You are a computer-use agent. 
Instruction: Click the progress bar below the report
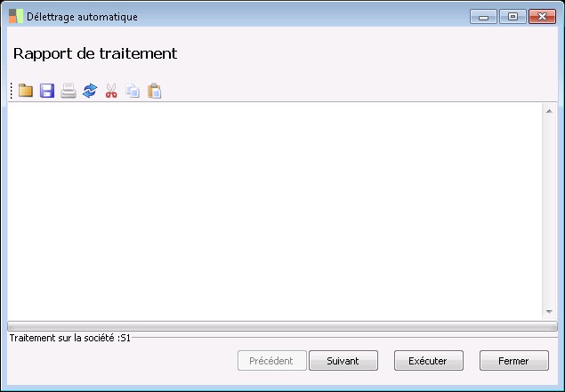pyautogui.click(x=283, y=326)
